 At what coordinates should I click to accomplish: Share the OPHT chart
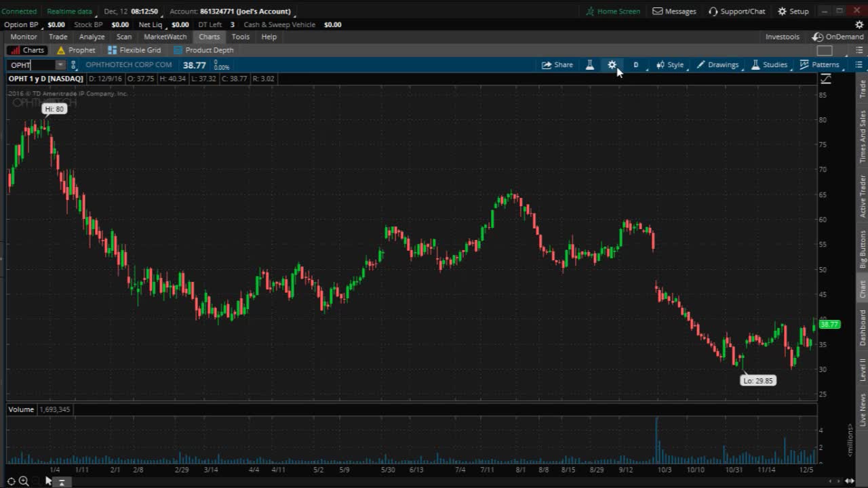pyautogui.click(x=557, y=65)
